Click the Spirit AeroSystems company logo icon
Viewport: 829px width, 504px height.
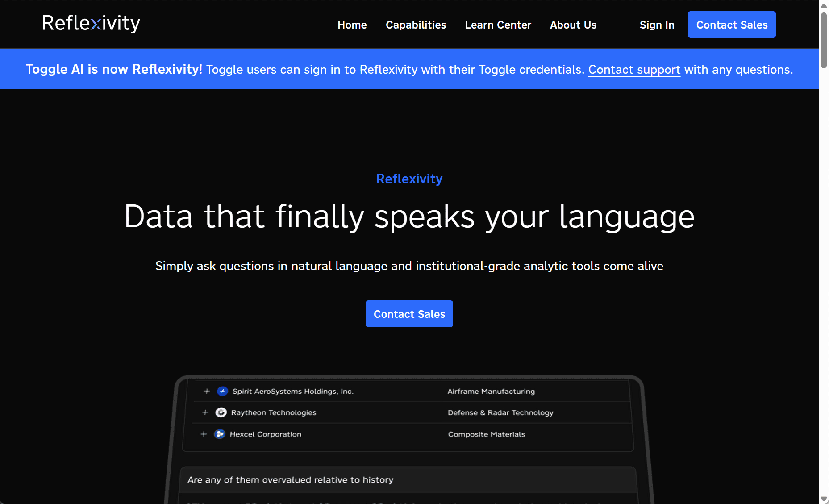[222, 392]
